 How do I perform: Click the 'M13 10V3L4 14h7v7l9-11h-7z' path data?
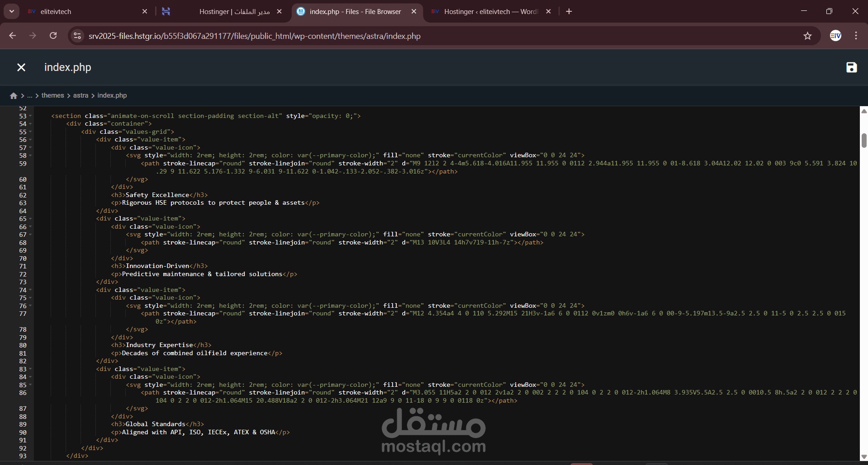pyautogui.click(x=461, y=243)
